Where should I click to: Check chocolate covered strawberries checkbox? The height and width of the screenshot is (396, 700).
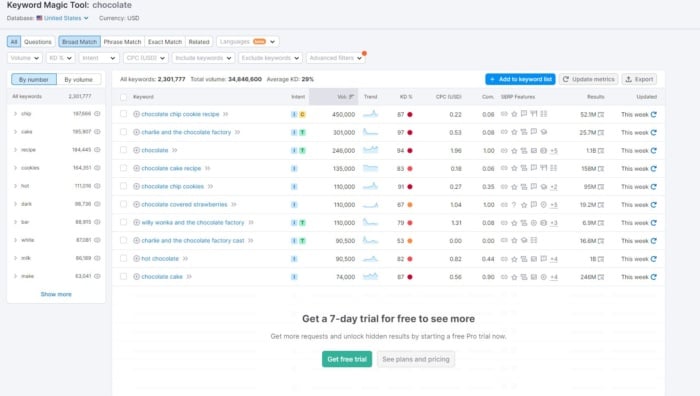[x=124, y=204]
